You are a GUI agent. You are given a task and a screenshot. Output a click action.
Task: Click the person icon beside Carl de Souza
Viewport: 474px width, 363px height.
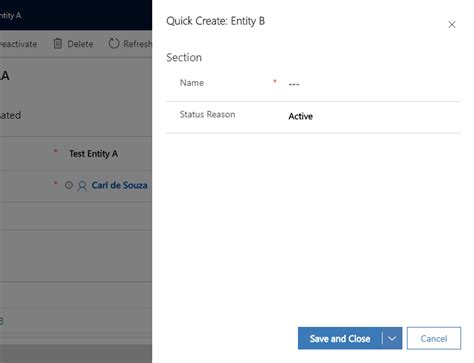coord(82,186)
